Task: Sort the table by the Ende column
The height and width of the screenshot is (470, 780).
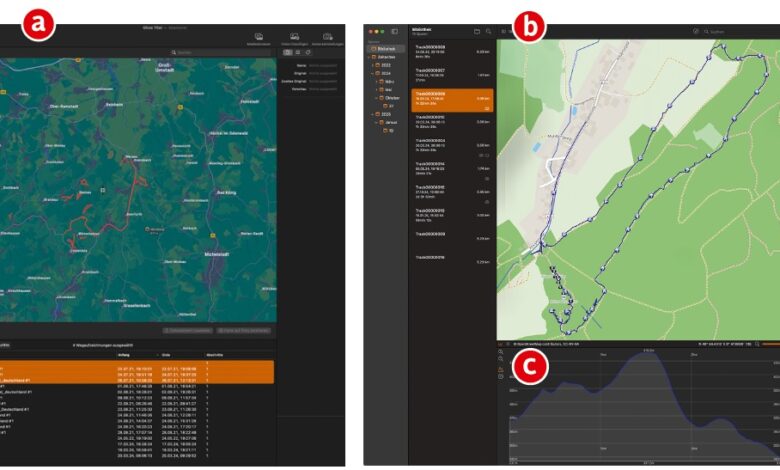Action: pos(166,355)
